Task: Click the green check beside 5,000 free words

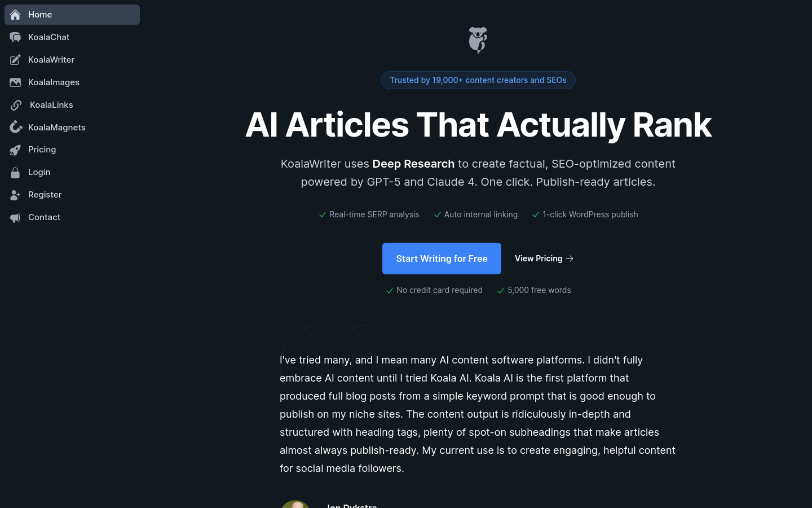Action: [501, 291]
